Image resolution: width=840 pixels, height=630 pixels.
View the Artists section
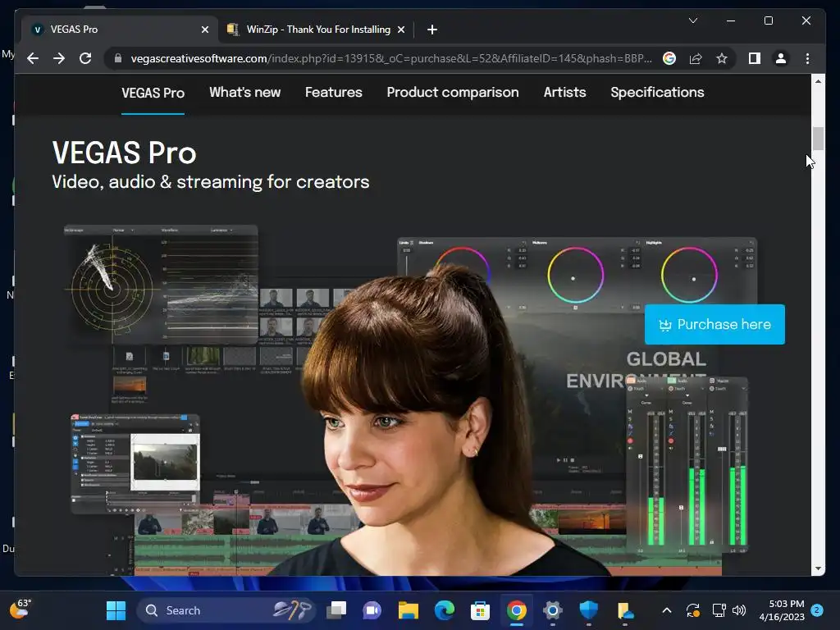[564, 92]
